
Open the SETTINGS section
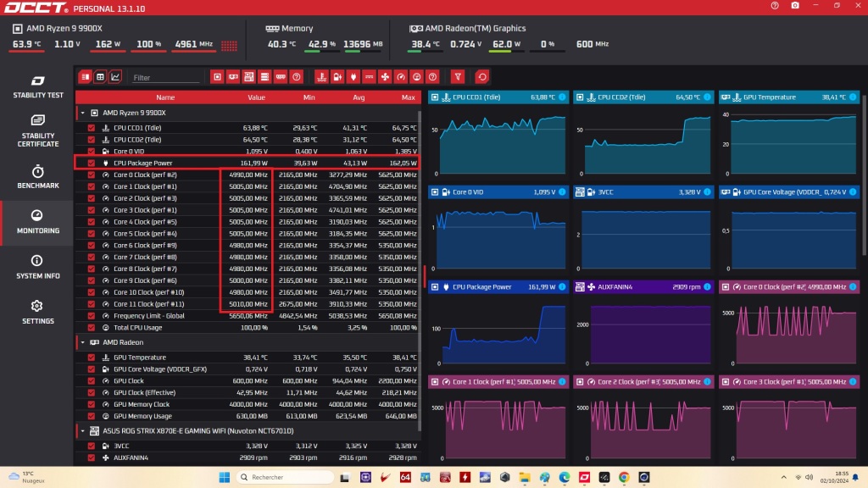pyautogui.click(x=37, y=314)
